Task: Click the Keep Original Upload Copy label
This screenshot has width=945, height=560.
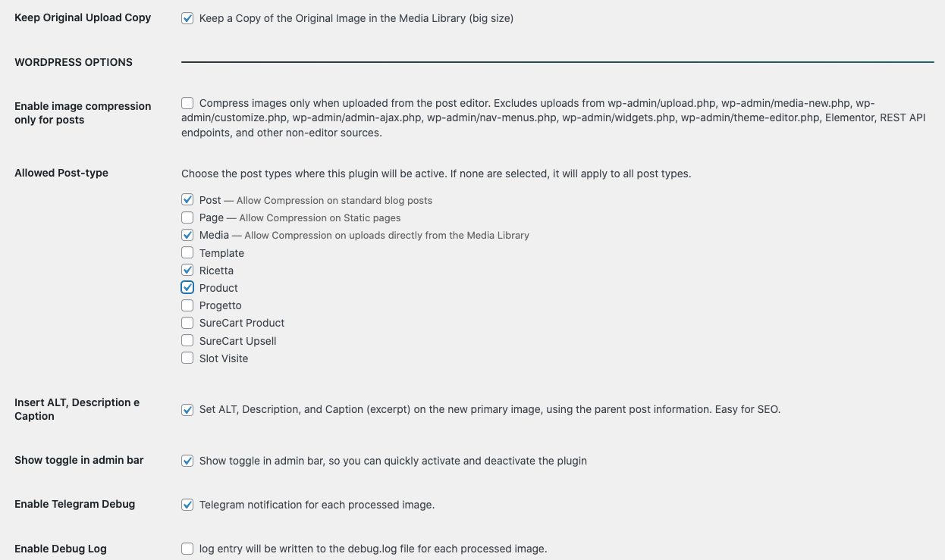Action: pyautogui.click(x=82, y=17)
